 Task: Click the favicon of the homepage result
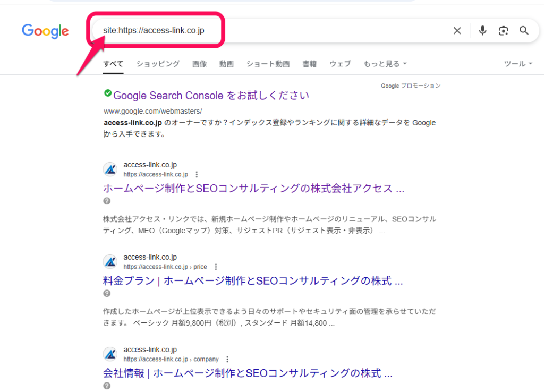(x=110, y=169)
